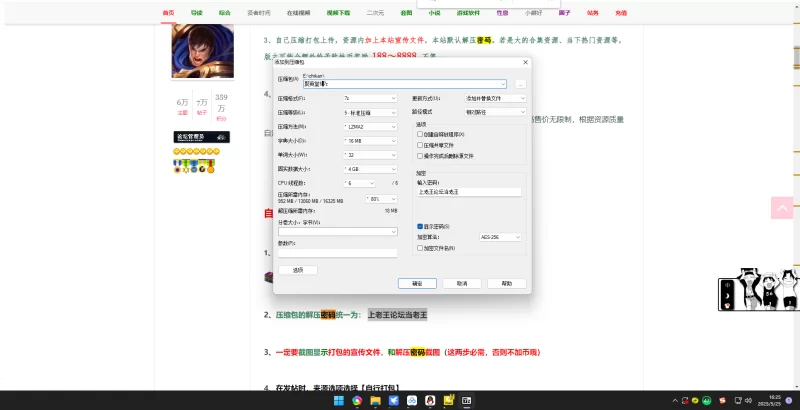The image size is (800, 410).
Task: Click the '359万' points stat
Action: [221, 107]
